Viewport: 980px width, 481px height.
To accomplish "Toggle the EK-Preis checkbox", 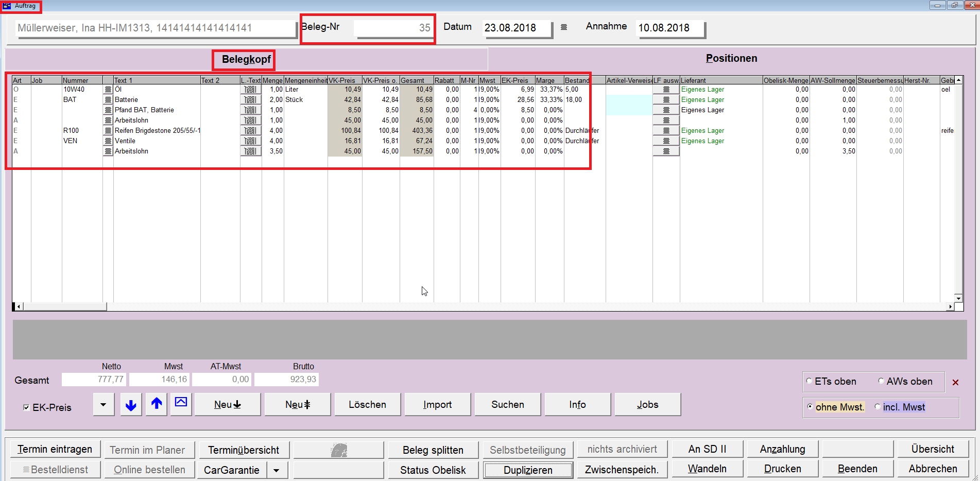I will click(26, 407).
